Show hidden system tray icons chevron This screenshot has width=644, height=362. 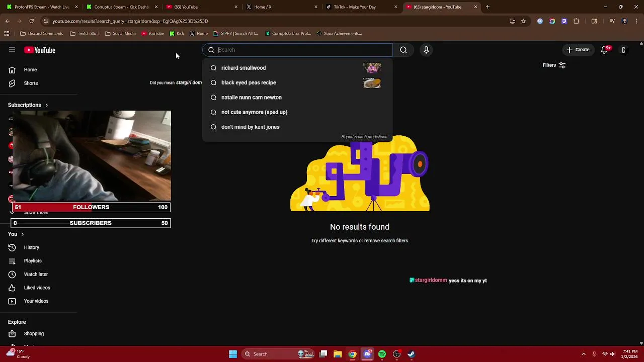click(583, 354)
